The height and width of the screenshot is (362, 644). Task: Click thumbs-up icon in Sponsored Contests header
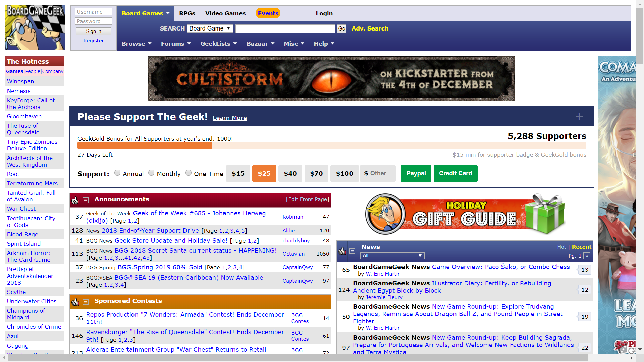pos(75,302)
